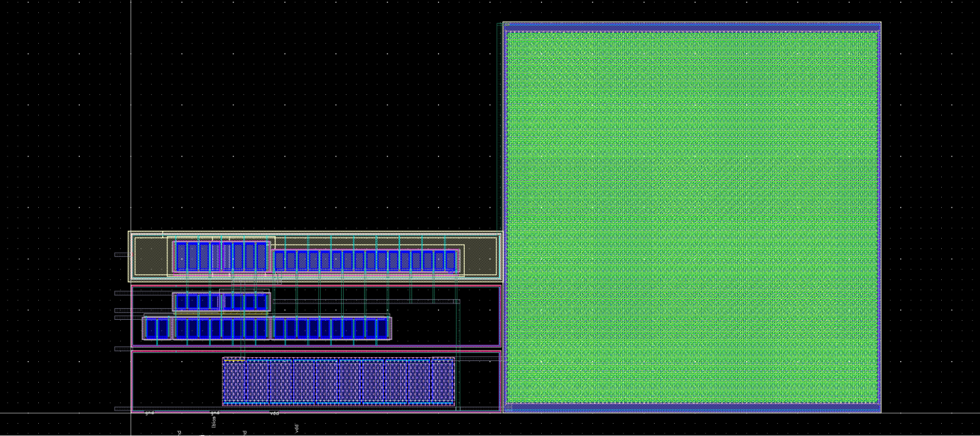Click the bottom blue border strip of the capacitor
This screenshot has height=436, width=980.
(x=691, y=407)
